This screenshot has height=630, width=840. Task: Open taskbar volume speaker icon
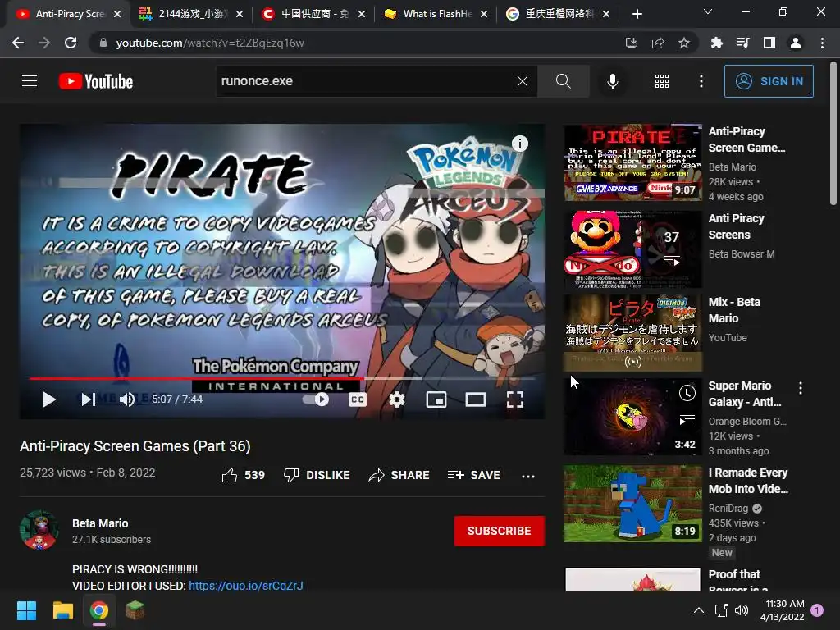(x=742, y=610)
